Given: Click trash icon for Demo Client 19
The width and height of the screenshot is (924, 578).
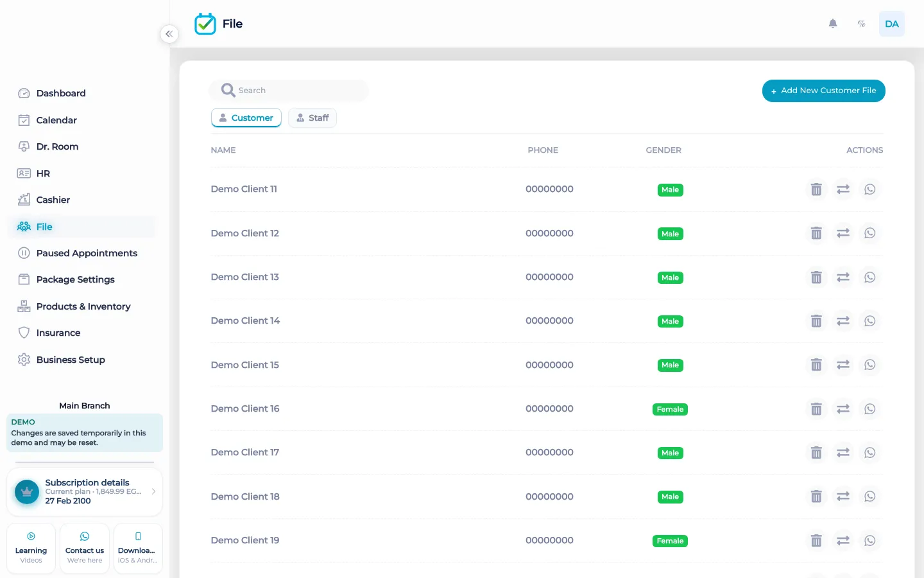Looking at the screenshot, I should 816,541.
